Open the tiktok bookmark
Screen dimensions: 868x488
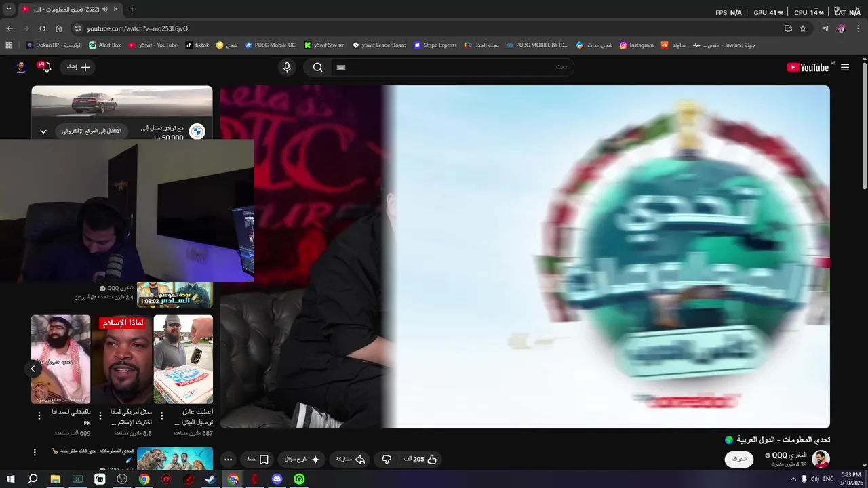pyautogui.click(x=197, y=45)
